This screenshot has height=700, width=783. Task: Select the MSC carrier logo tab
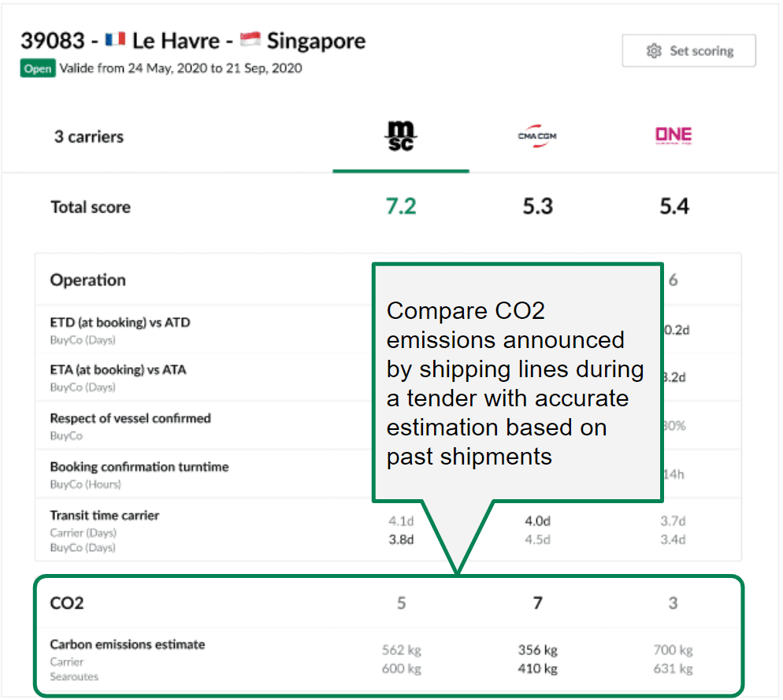tap(400, 137)
